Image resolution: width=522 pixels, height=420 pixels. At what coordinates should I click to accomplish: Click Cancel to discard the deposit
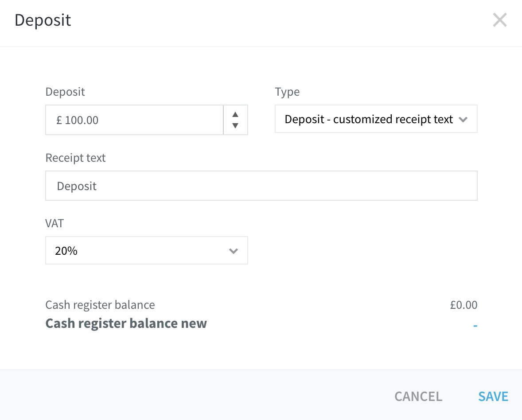[x=418, y=396]
